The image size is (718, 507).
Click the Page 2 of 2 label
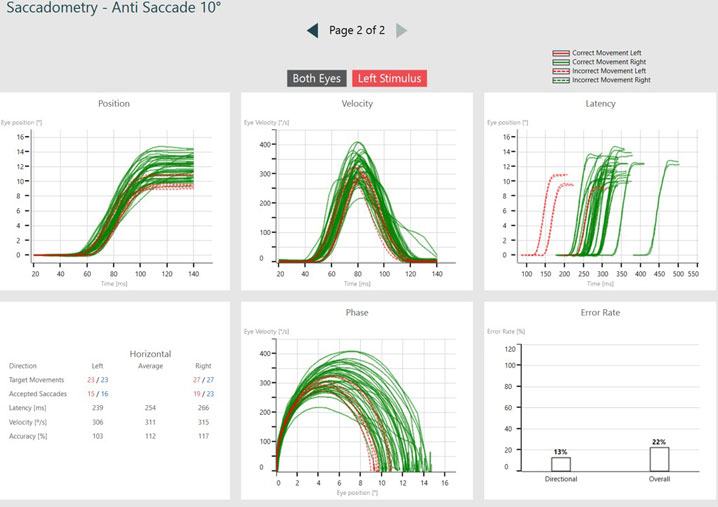point(357,31)
